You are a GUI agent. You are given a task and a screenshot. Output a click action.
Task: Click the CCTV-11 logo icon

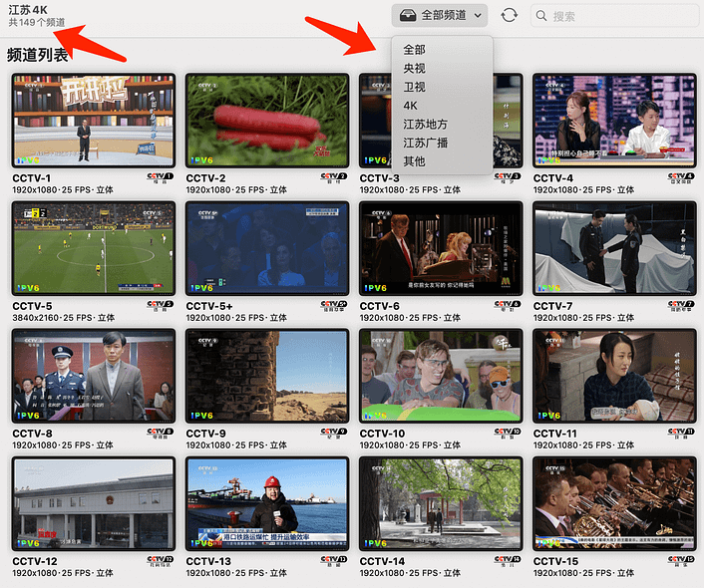tap(681, 434)
